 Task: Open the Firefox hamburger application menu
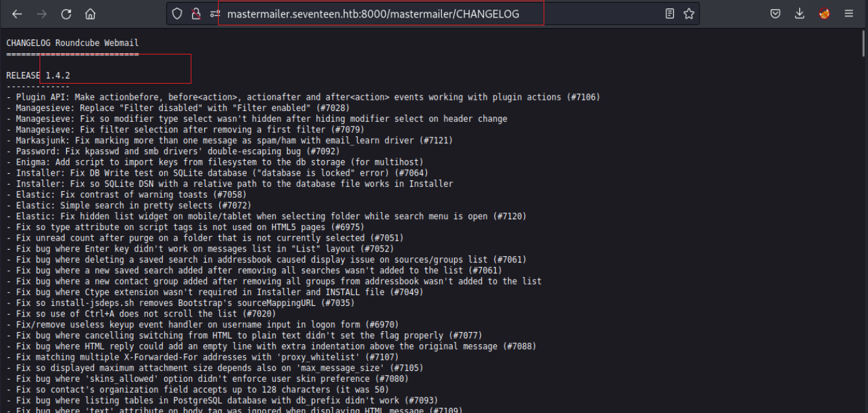click(x=849, y=14)
